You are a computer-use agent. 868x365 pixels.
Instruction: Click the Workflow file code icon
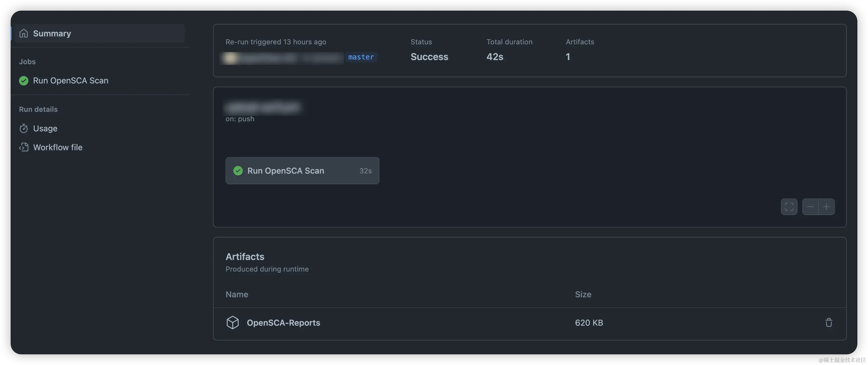pos(24,148)
